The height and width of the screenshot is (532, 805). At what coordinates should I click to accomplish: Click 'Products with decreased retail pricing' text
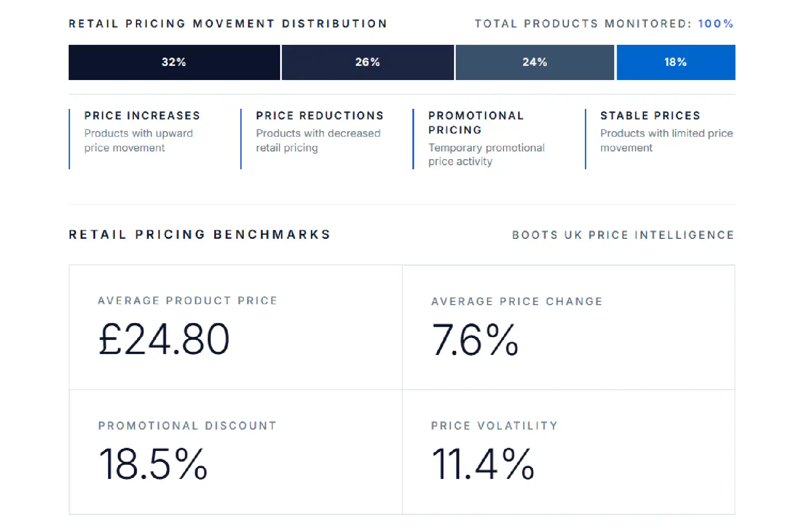coord(318,140)
